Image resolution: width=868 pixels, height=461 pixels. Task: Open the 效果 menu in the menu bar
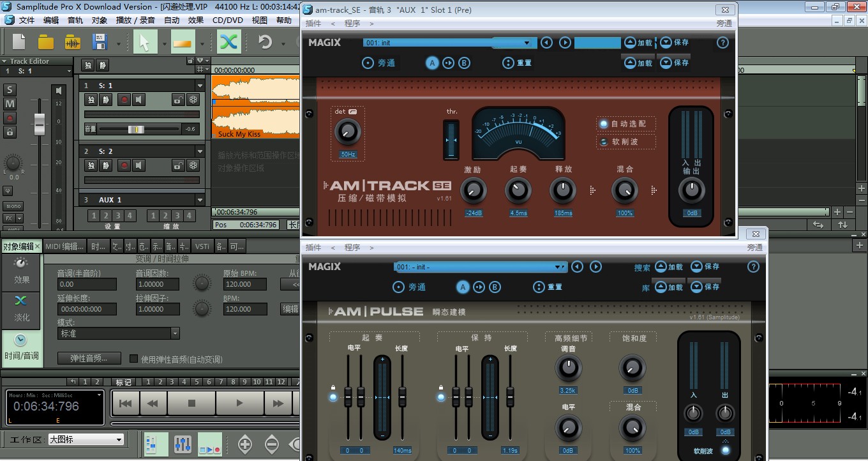coord(196,20)
